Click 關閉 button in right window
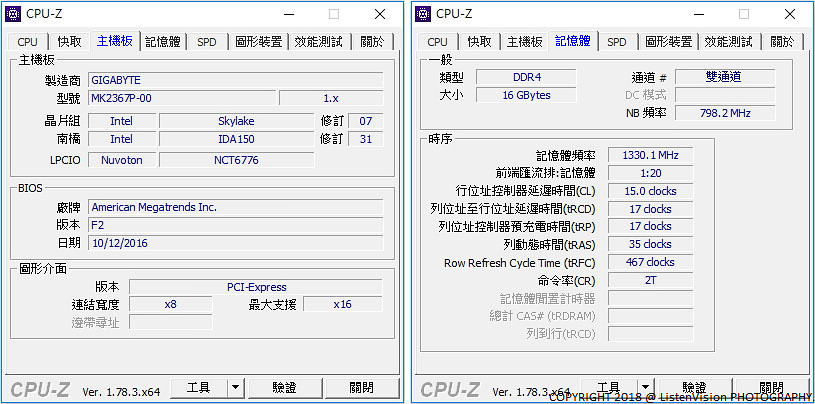The height and width of the screenshot is (404, 815). (x=772, y=388)
